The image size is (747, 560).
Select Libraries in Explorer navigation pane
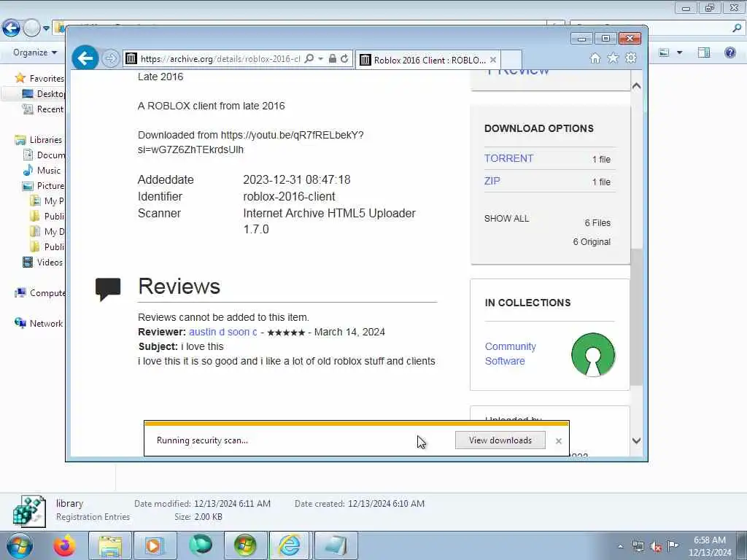(x=39, y=139)
